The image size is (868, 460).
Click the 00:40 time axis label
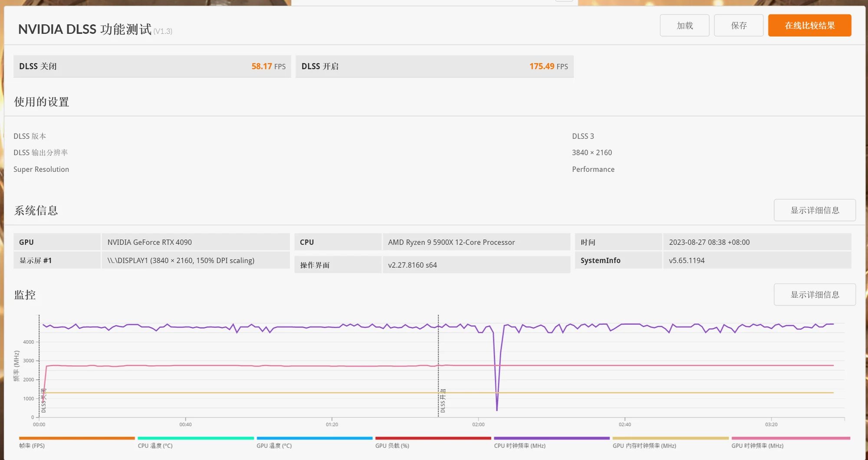(x=185, y=424)
